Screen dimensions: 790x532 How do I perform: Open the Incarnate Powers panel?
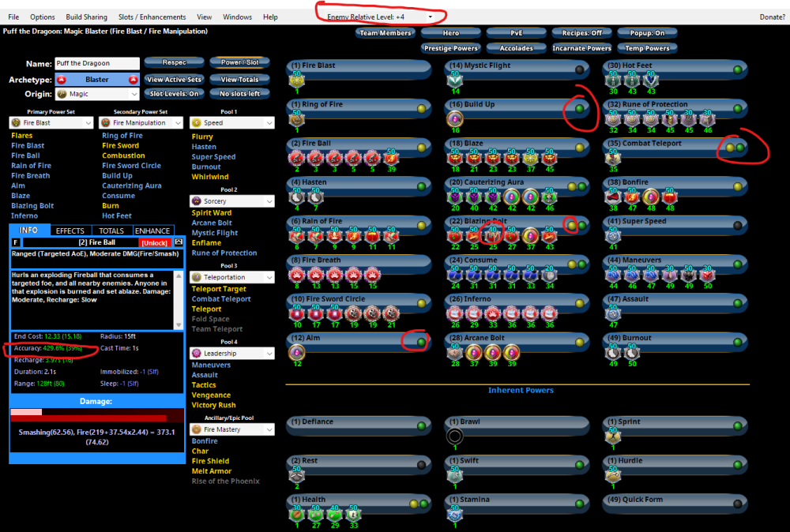(x=581, y=48)
